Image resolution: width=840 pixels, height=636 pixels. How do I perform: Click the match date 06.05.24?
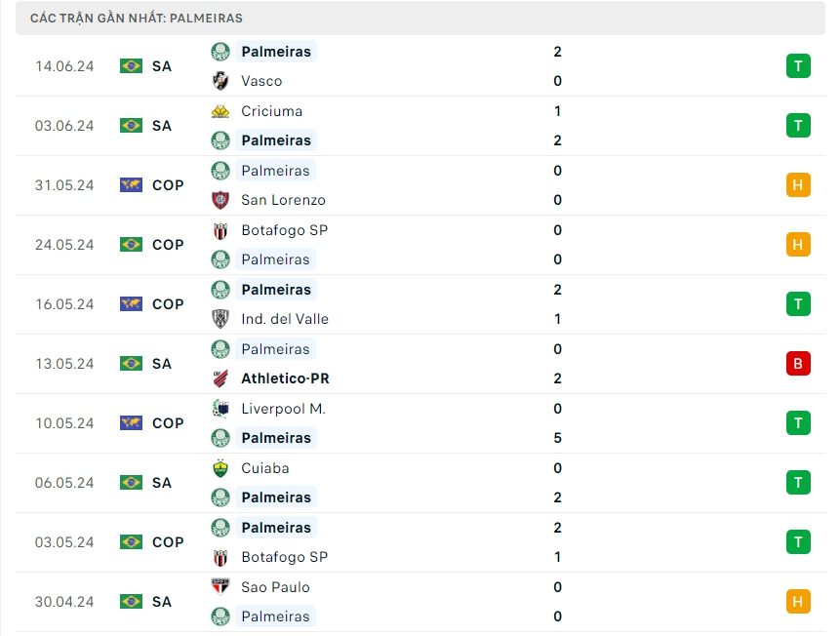64,483
